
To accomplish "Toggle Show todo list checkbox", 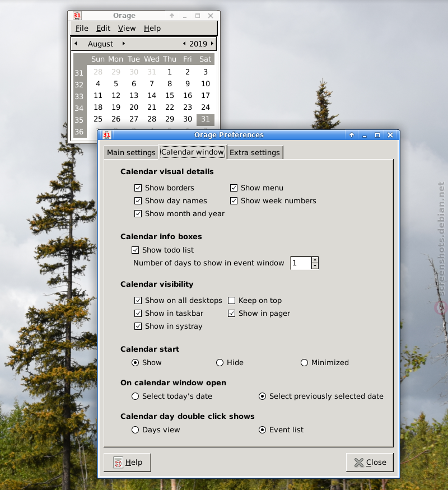I will click(x=136, y=250).
